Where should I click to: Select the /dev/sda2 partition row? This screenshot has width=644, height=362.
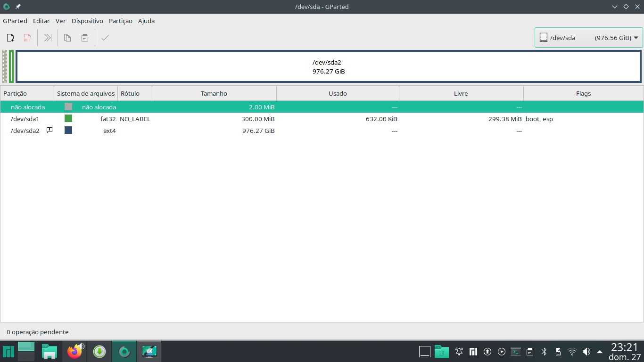pyautogui.click(x=322, y=131)
